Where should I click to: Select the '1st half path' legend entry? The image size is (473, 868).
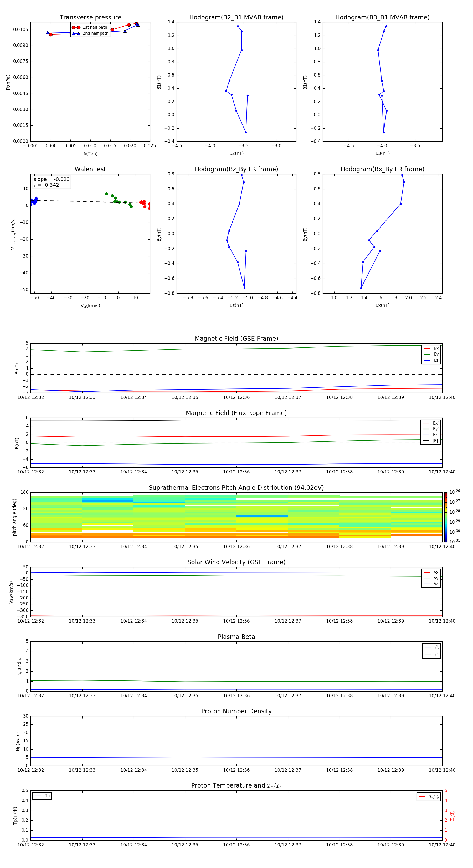coord(90,27)
